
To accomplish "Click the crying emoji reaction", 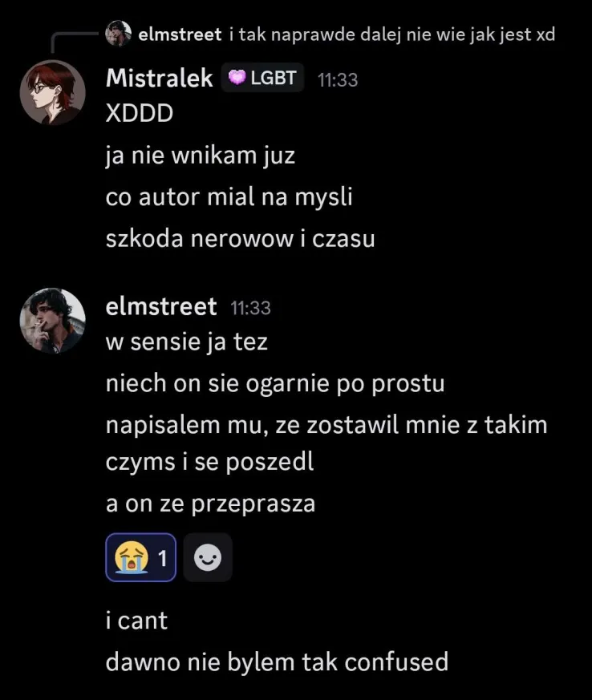I will point(140,557).
